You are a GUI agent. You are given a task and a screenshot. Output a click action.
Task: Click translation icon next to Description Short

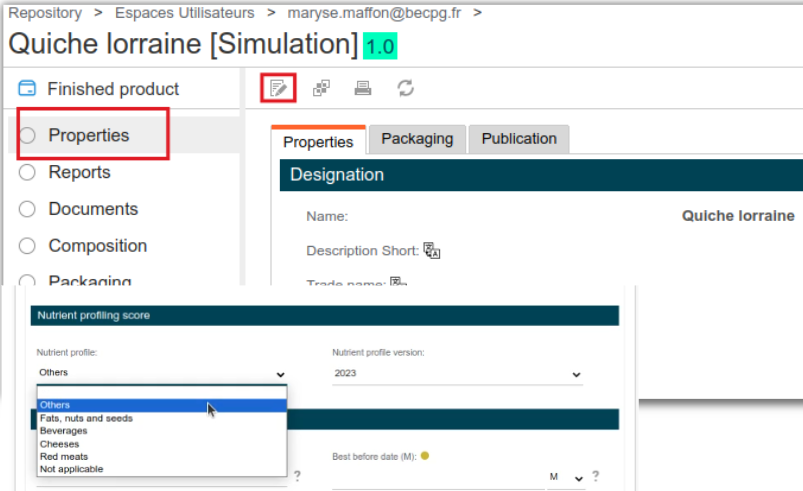pos(432,250)
